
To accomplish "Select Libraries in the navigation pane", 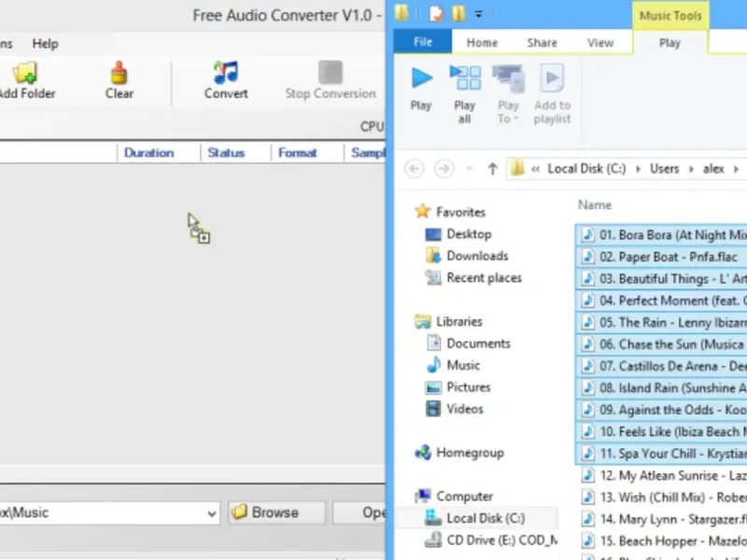I will (x=459, y=322).
